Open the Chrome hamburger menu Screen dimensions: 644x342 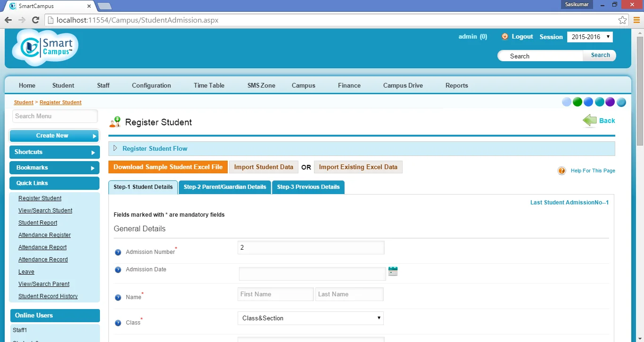point(636,20)
